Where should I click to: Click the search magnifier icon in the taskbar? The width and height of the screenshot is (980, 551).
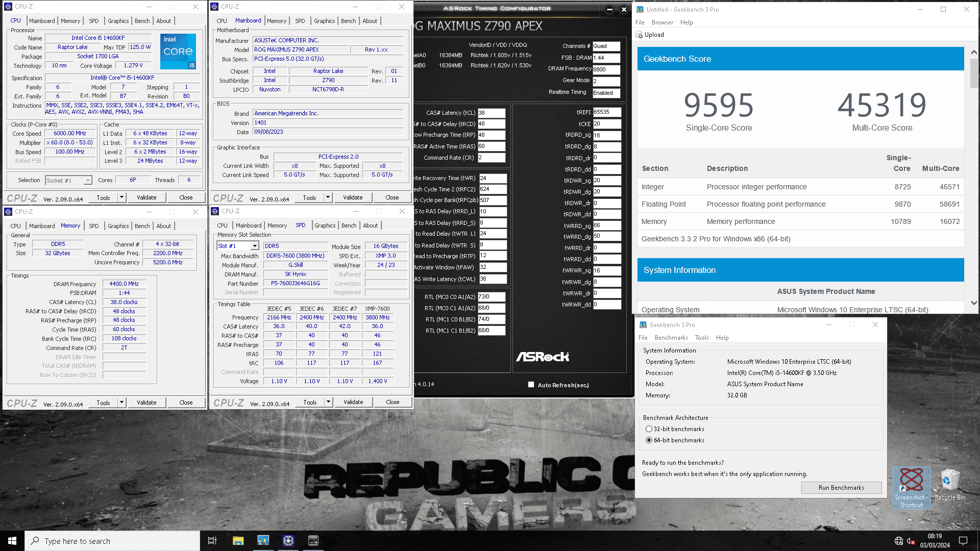pos(35,541)
